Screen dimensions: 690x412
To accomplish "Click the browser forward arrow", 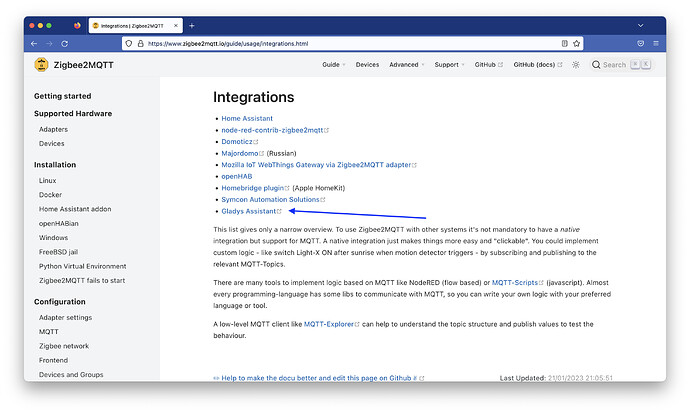I will [x=49, y=44].
